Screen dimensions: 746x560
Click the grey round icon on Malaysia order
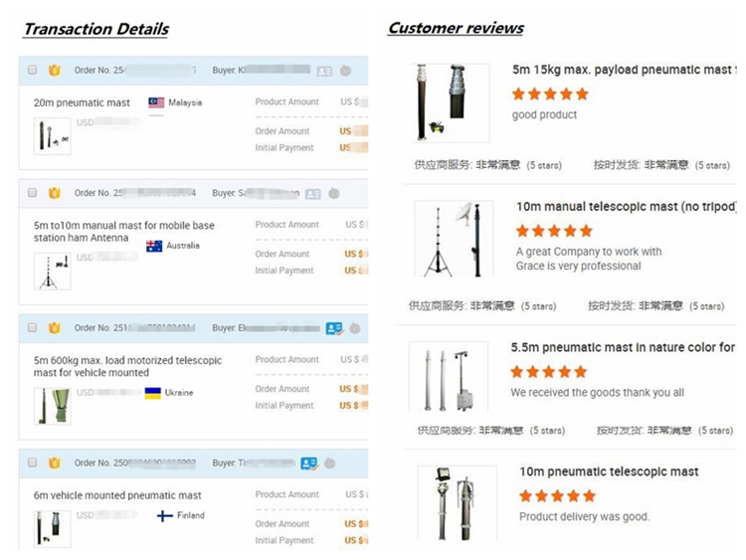(x=345, y=71)
